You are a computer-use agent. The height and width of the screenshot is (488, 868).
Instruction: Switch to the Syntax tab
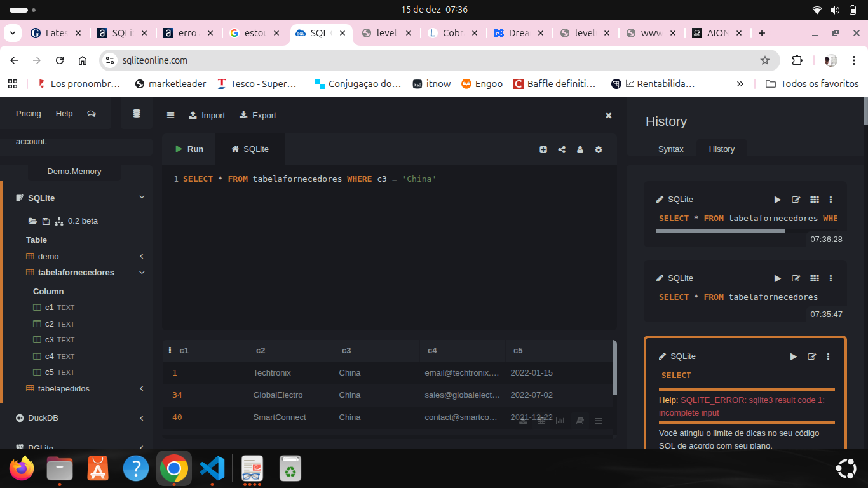670,149
